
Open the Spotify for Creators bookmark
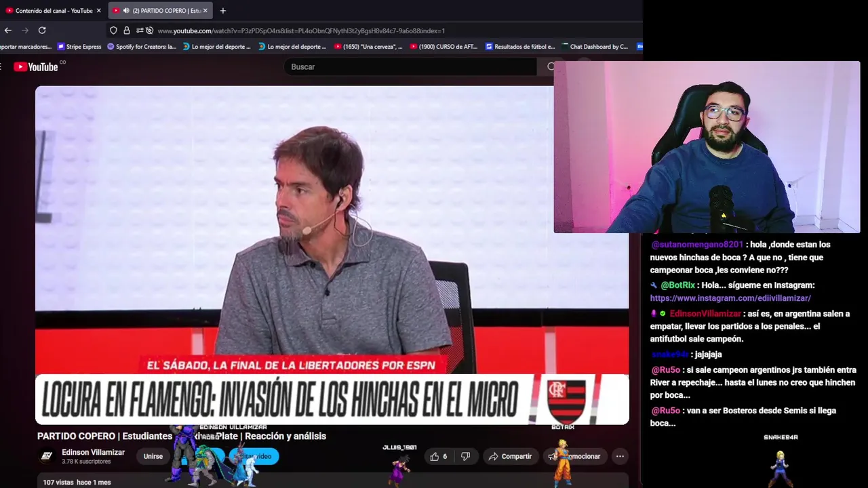142,47
